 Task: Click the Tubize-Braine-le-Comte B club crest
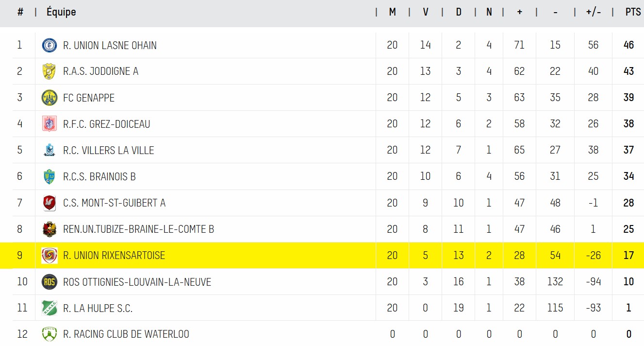[49, 229]
